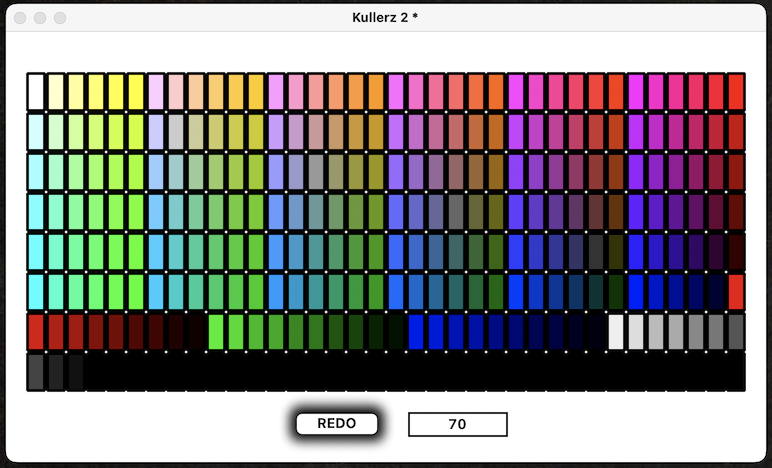Click the empty black area in bottom row
772x468 pixels.
tap(400, 372)
